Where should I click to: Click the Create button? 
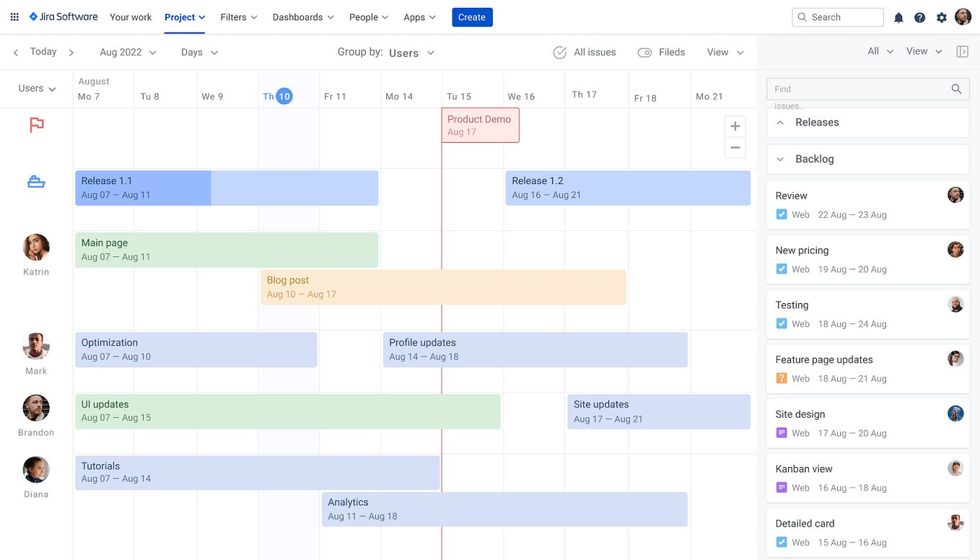(x=472, y=17)
